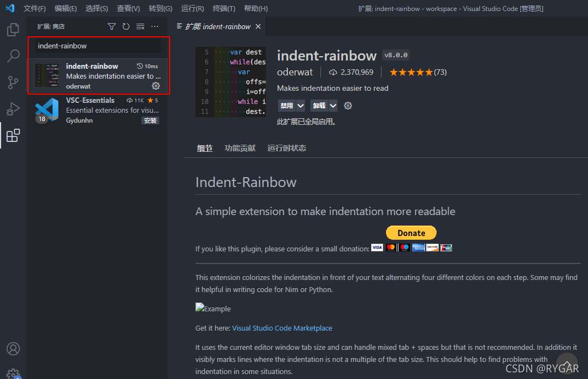Viewport: 588px width, 379px height.
Task: Switch to the 功能贡献 tab
Action: coord(240,149)
